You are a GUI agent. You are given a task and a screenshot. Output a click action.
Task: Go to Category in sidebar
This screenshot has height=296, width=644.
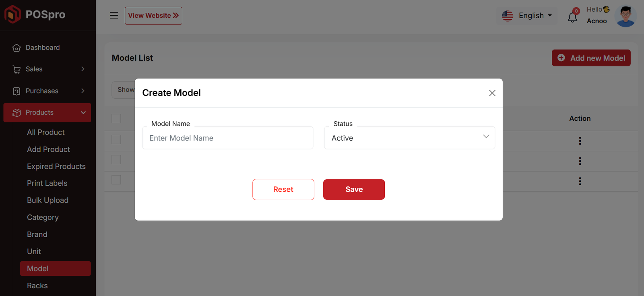43,217
